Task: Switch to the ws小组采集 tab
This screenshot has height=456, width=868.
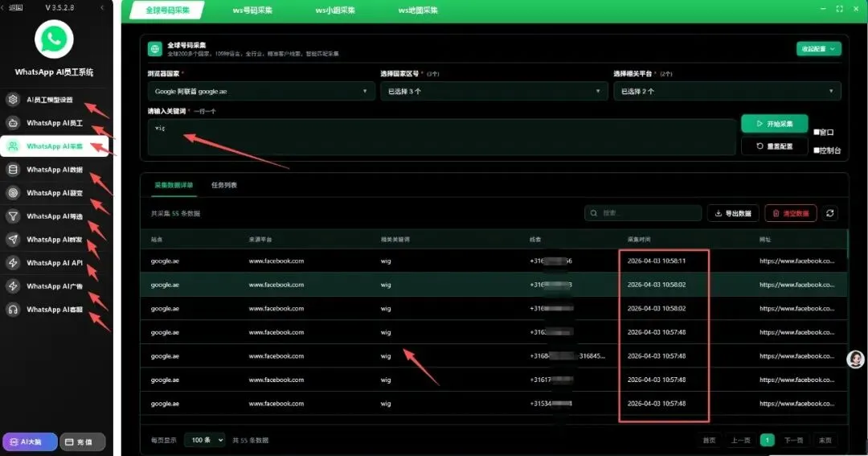Action: coord(335,10)
